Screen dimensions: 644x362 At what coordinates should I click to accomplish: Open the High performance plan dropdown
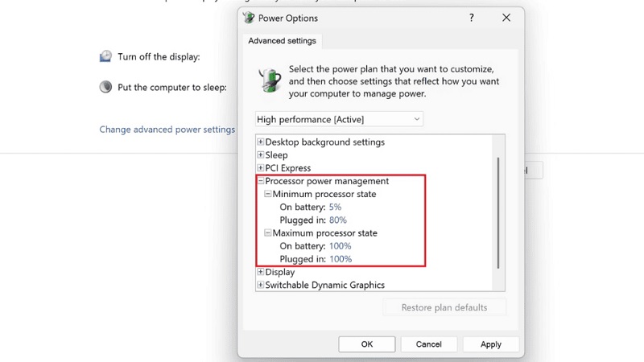coord(339,119)
